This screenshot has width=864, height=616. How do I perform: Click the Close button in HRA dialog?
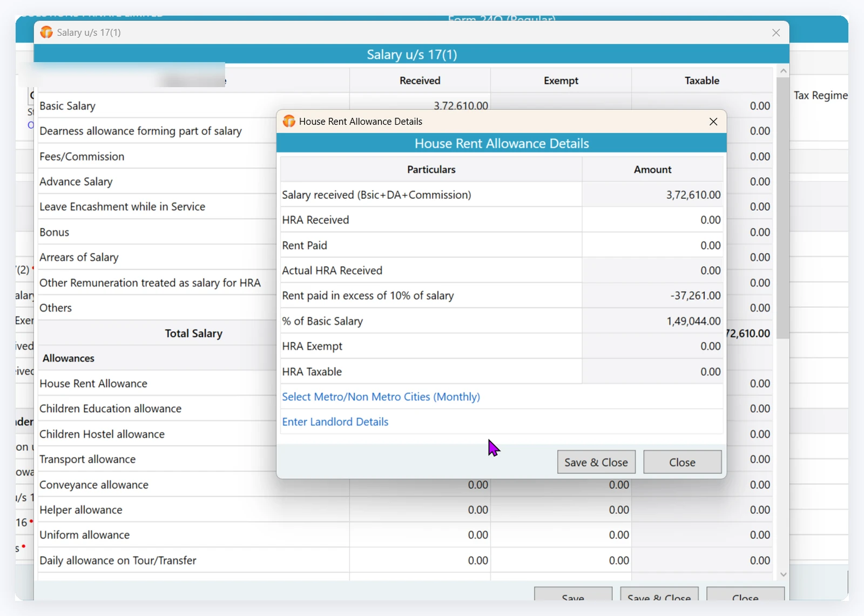click(683, 462)
